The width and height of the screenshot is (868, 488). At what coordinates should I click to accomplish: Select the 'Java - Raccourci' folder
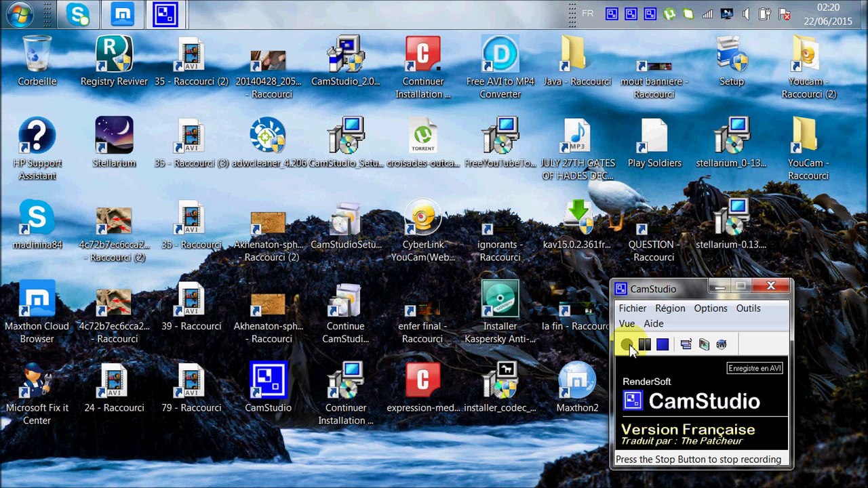click(577, 62)
